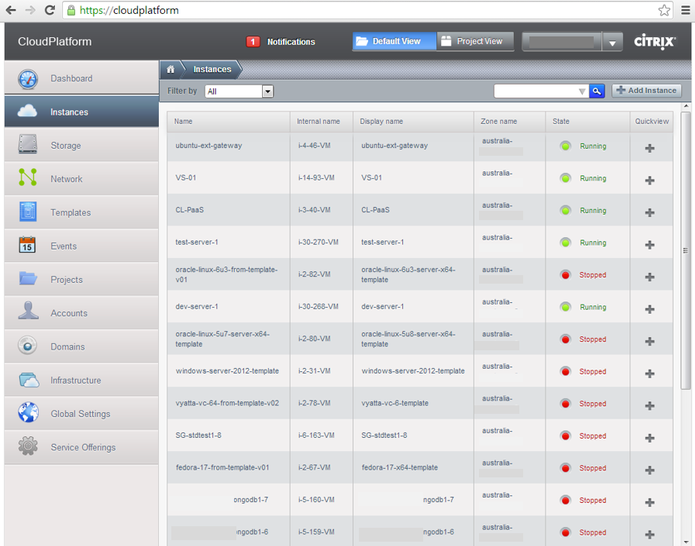Go back in the browser
Screen dimensions: 695x546
click(x=11, y=10)
